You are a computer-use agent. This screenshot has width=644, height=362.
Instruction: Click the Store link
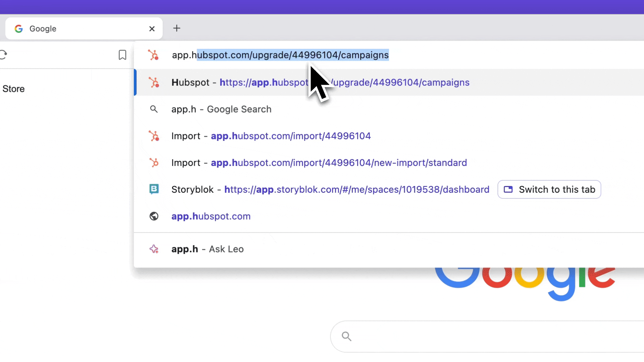(x=13, y=89)
